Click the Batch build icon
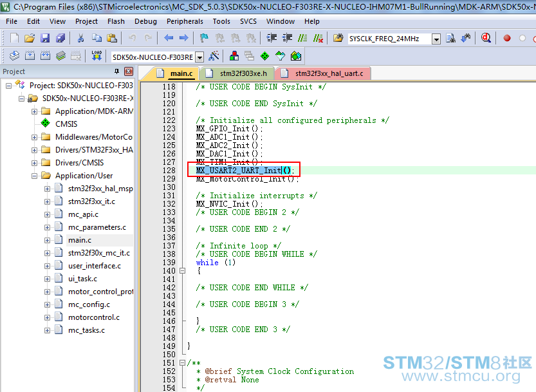 60,56
